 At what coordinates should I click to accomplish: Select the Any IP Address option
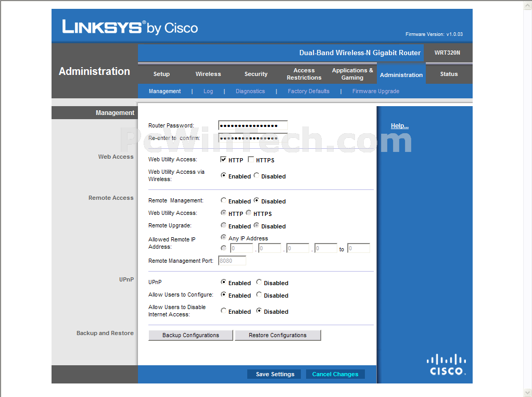click(x=223, y=237)
